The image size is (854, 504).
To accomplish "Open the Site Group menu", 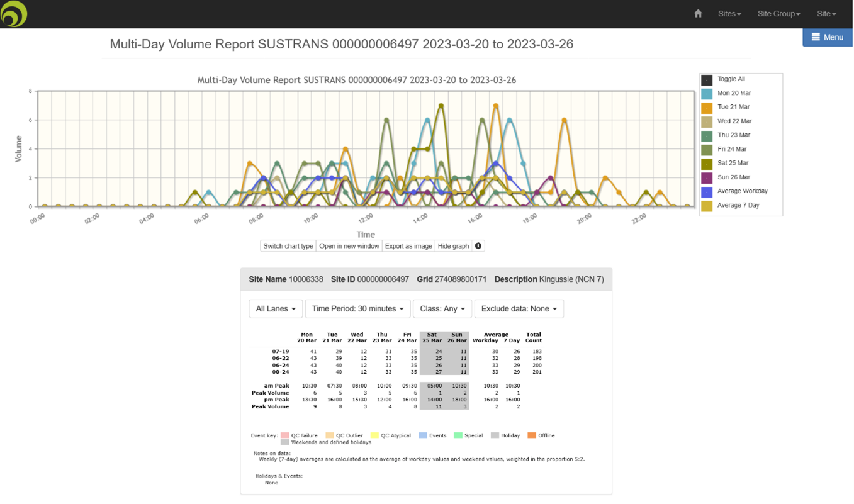I will [778, 14].
